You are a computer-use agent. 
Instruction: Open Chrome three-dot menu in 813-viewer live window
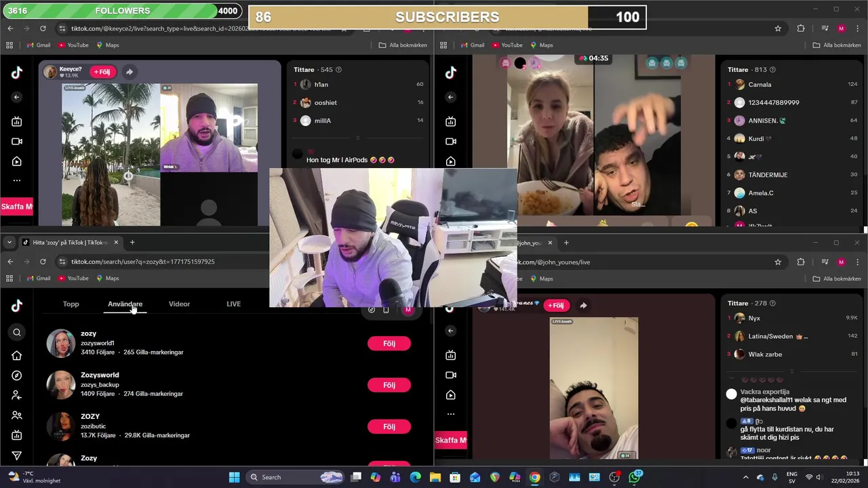857,28
